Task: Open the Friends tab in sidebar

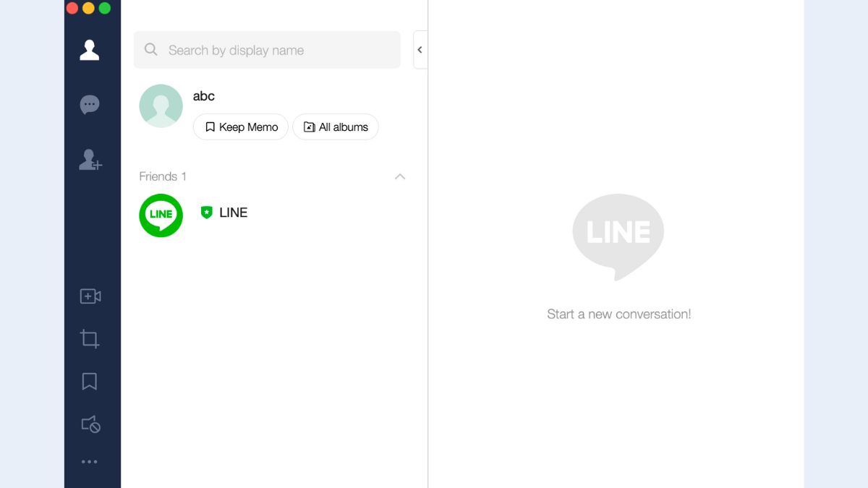Action: point(90,50)
